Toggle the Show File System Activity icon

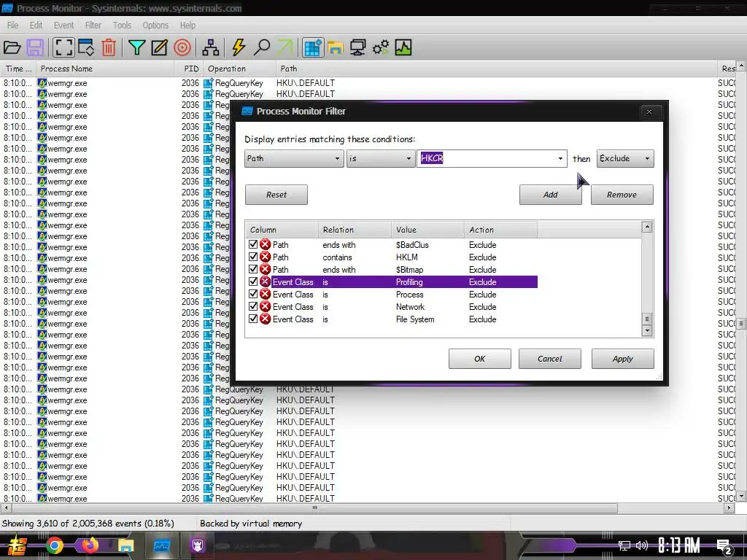[x=336, y=47]
